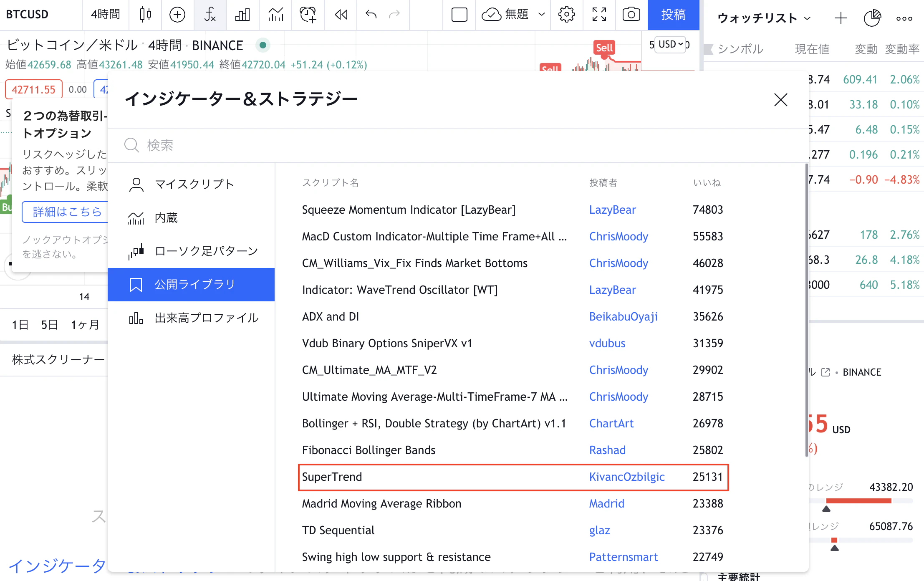Image resolution: width=924 pixels, height=581 pixels.
Task: Enter fullscreen chart mode
Action: [599, 15]
